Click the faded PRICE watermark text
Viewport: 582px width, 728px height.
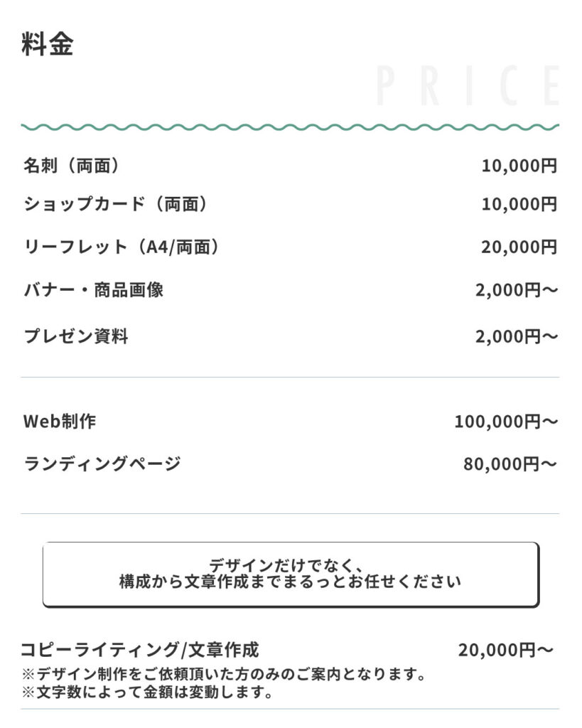(x=468, y=86)
